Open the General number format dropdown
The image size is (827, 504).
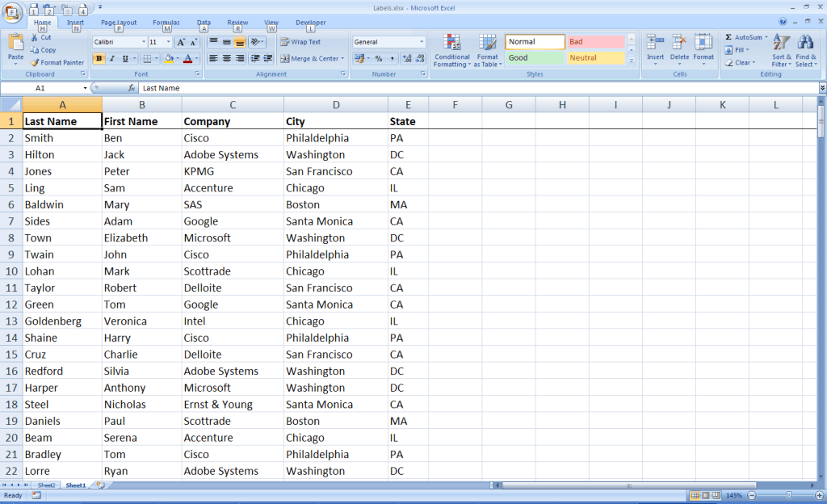422,42
